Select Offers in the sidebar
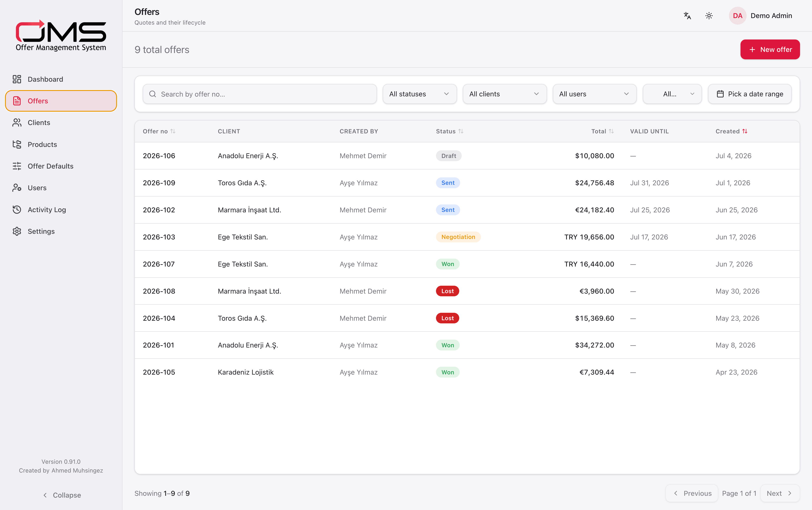Screen dimensions: 812x510 (x=61, y=101)
